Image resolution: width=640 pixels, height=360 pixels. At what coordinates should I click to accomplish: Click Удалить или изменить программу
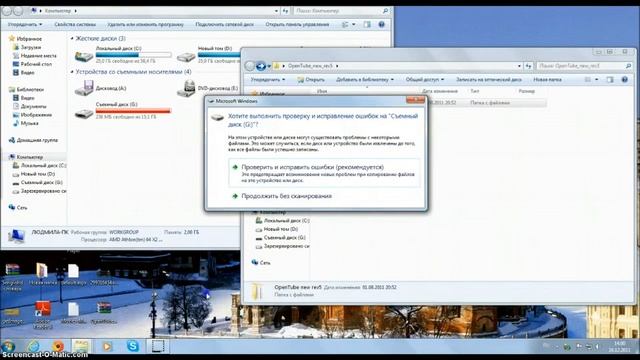[145, 24]
